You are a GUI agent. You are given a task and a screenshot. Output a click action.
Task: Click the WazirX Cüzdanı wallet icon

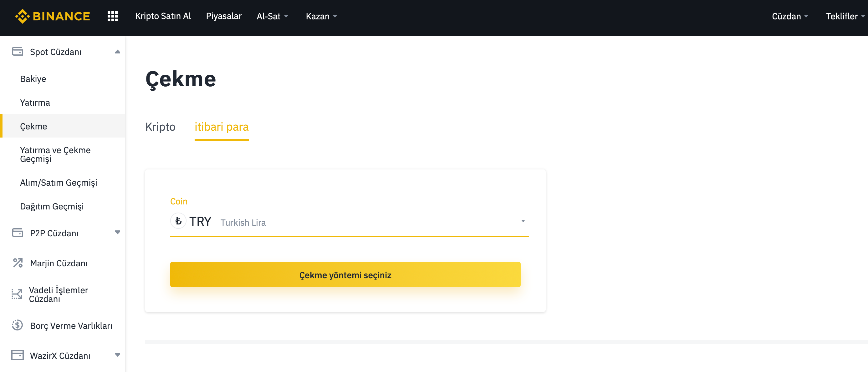(x=18, y=355)
